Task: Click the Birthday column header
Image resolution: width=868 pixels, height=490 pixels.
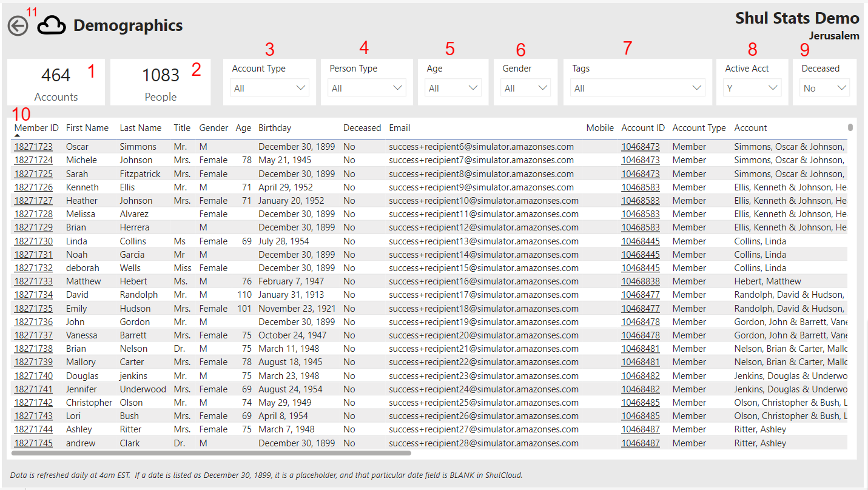Action: click(275, 128)
